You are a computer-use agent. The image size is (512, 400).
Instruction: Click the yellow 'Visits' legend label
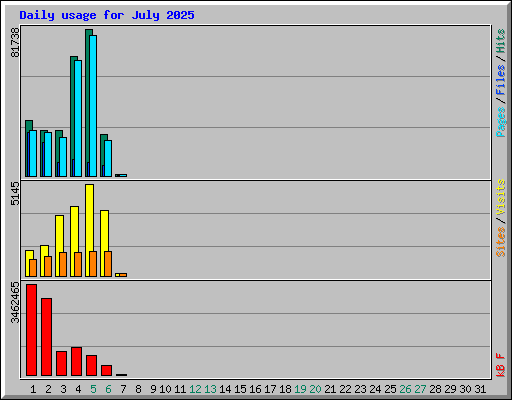(501, 198)
